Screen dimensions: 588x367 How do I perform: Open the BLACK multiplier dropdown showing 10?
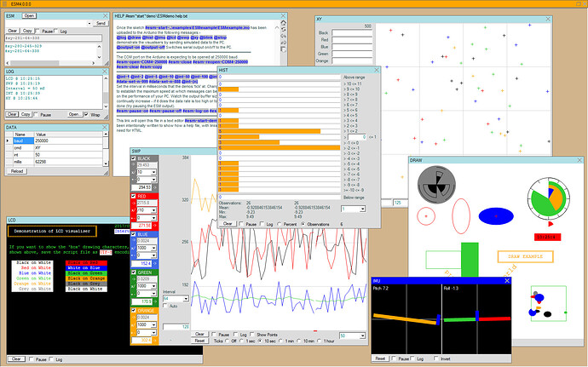point(153,172)
